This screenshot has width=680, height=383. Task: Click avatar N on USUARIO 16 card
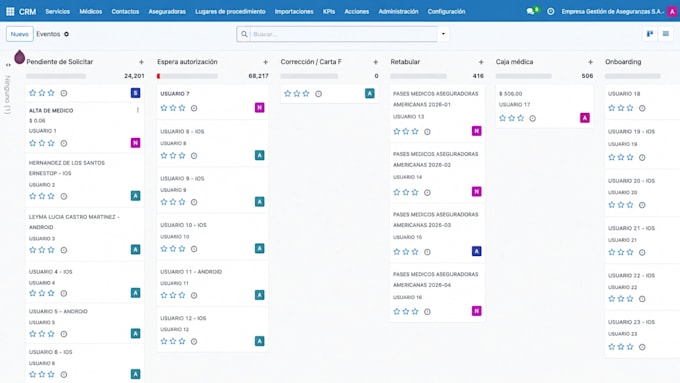(476, 311)
